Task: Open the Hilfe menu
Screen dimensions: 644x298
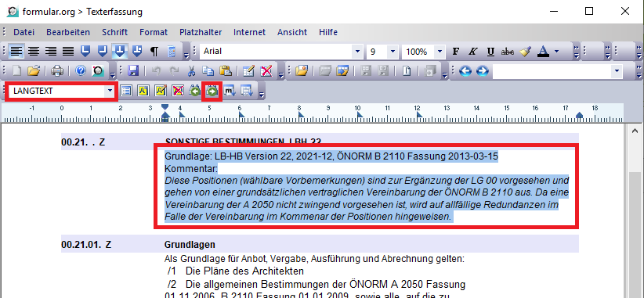Action: click(x=328, y=32)
